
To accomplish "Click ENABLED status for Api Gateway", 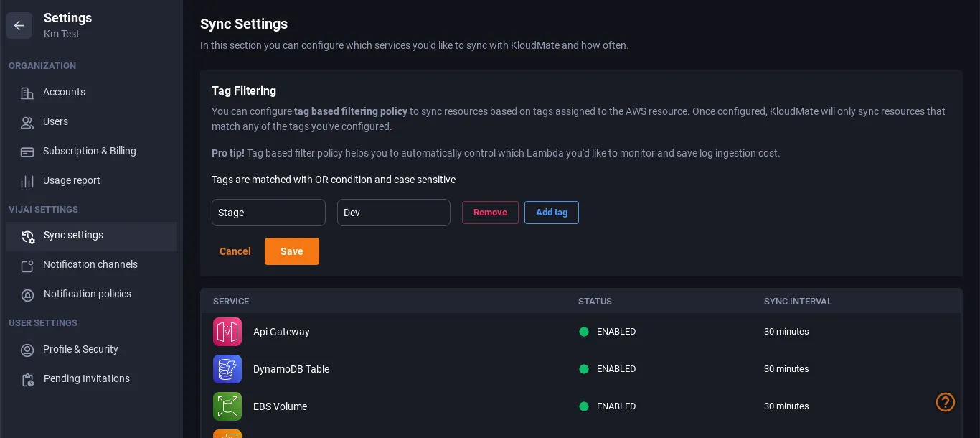I will [616, 332].
